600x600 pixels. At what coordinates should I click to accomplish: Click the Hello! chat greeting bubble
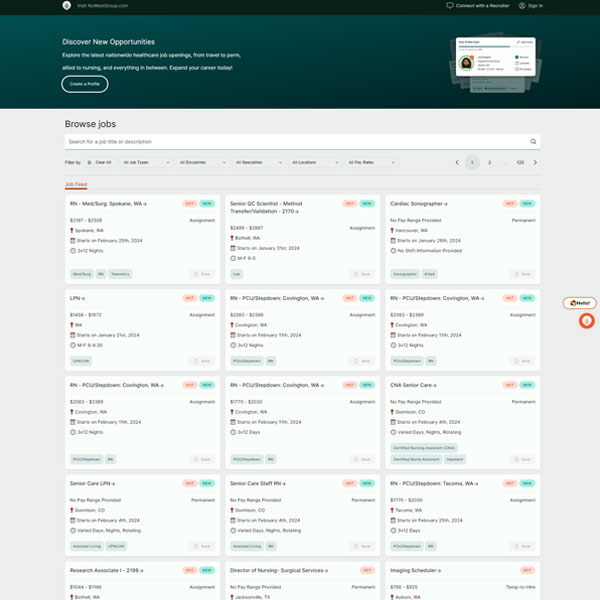(580, 303)
